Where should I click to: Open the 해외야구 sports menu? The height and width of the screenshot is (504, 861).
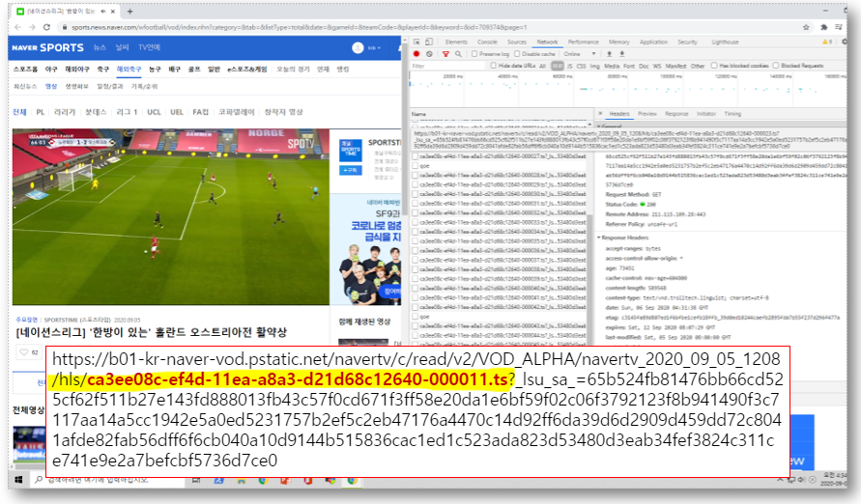pyautogui.click(x=77, y=70)
